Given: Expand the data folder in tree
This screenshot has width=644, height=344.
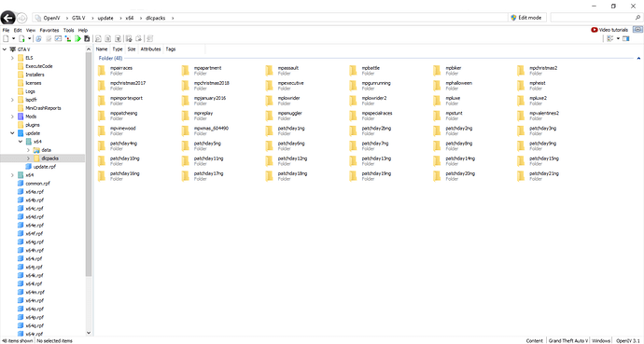Looking at the screenshot, I should pos(28,150).
